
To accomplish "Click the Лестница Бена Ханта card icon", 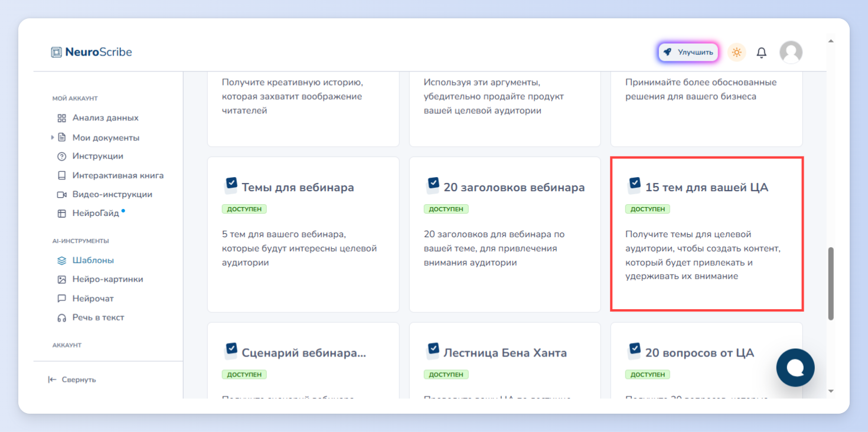I will [x=433, y=351].
